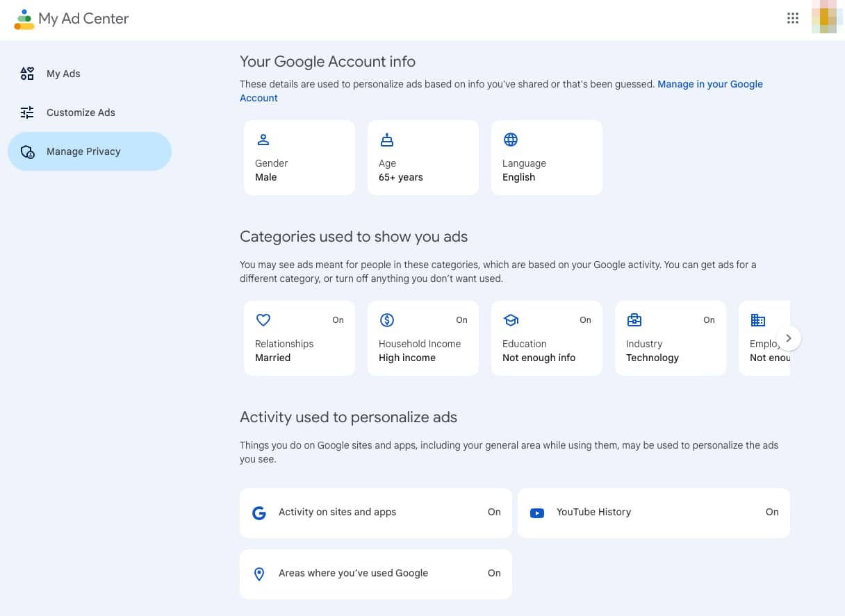Toggle the Education category On status
Image resolution: width=845 pixels, height=616 pixels.
tap(585, 320)
